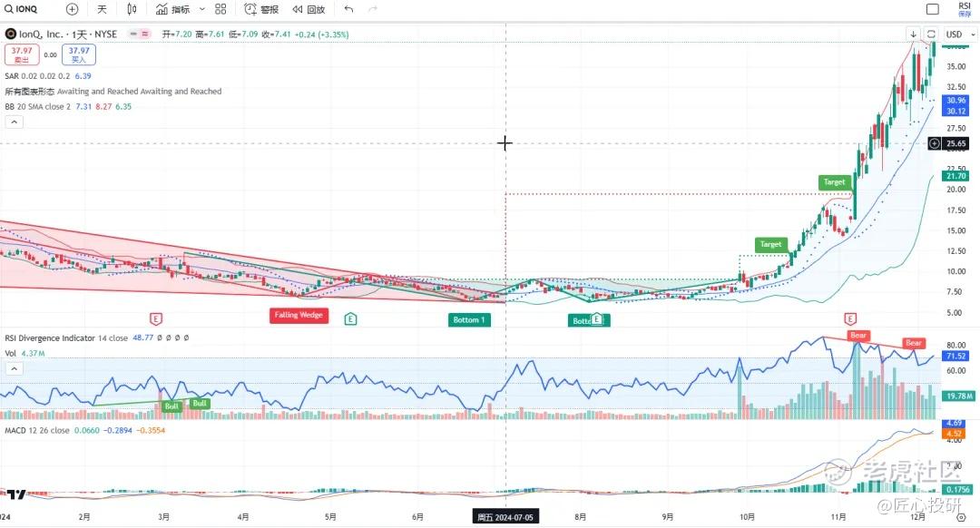The height and width of the screenshot is (528, 980).
Task: Click the 37.97 买入 buy button
Action: click(x=79, y=54)
